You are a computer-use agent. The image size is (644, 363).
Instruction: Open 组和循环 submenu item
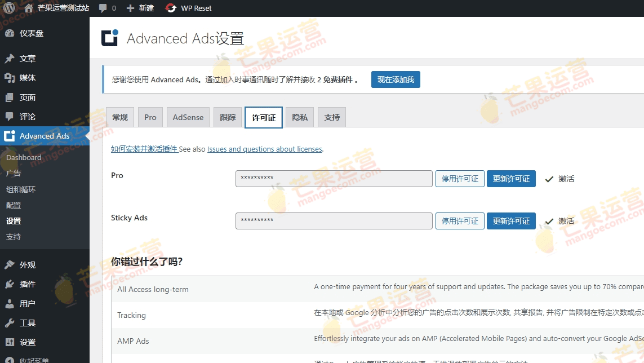pyautogui.click(x=21, y=189)
